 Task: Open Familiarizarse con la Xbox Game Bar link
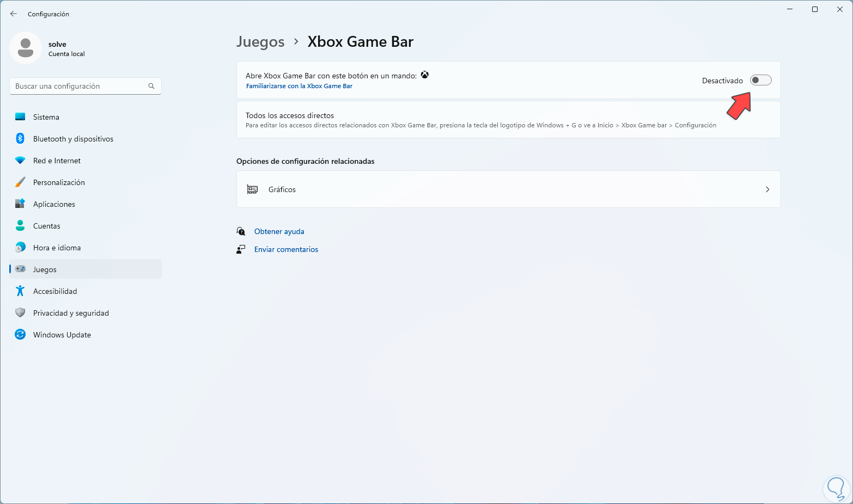click(299, 86)
